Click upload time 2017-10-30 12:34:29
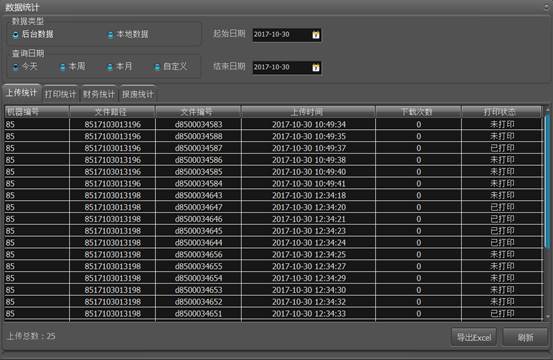The width and height of the screenshot is (553, 360). pyautogui.click(x=309, y=278)
